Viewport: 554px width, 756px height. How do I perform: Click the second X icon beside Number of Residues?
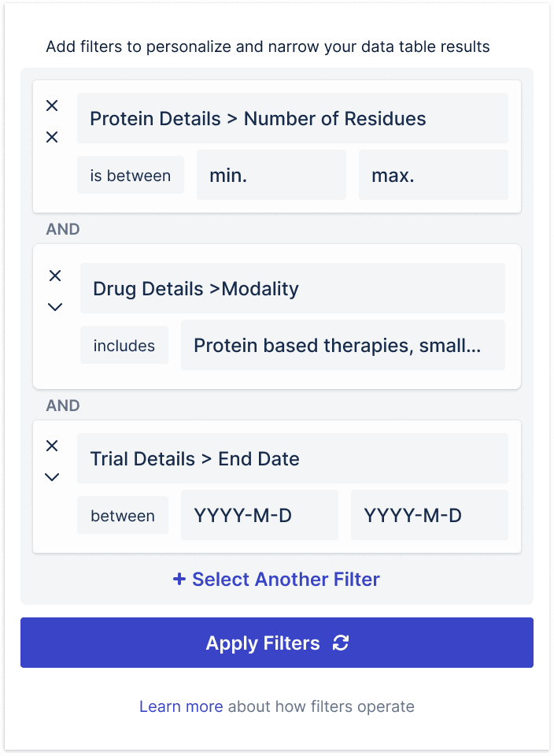(52, 137)
